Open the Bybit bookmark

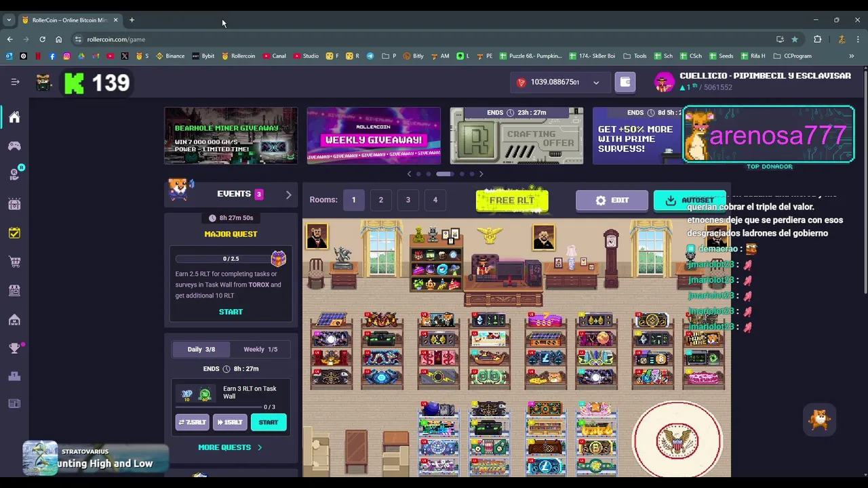point(203,56)
